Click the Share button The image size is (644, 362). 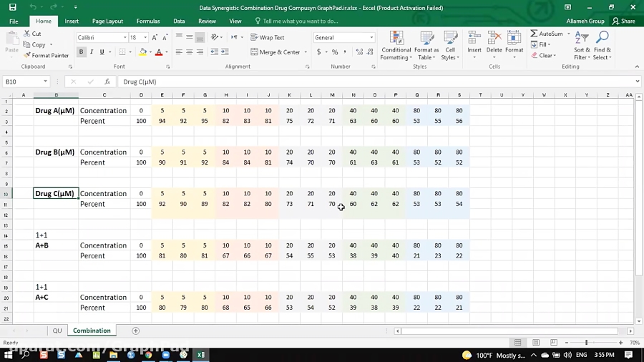624,21
